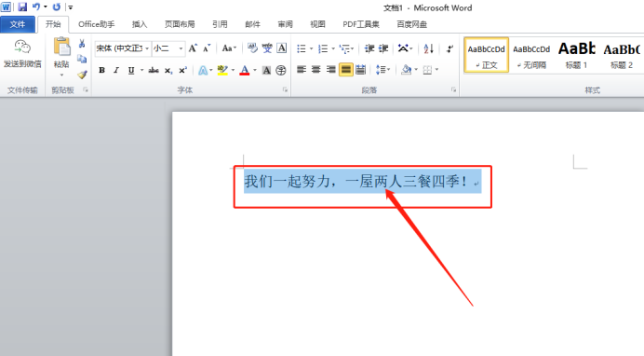This screenshot has height=356, width=644.
Task: Click the character shading A icon
Action: 266,70
